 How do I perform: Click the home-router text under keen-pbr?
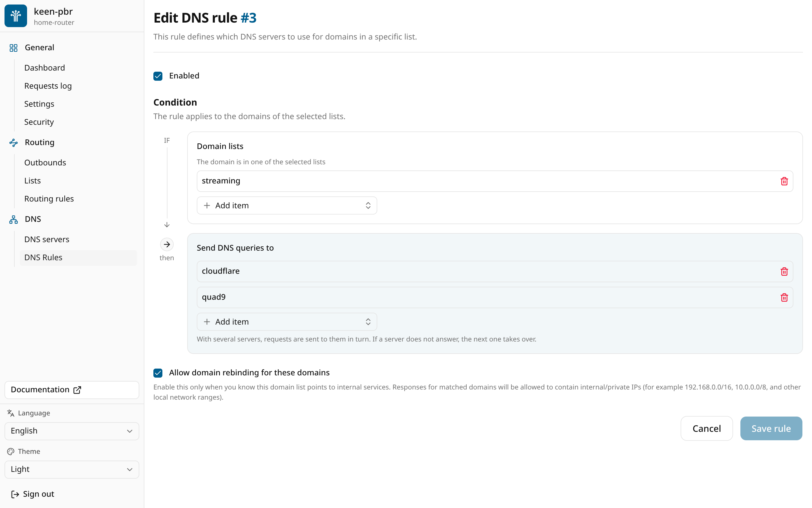[x=54, y=23]
